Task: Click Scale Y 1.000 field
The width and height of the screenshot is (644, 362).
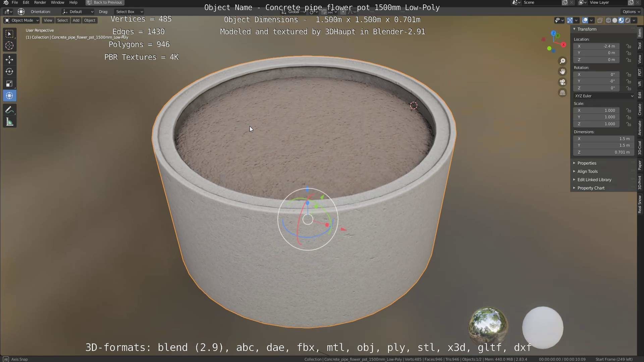Action: pos(596,117)
